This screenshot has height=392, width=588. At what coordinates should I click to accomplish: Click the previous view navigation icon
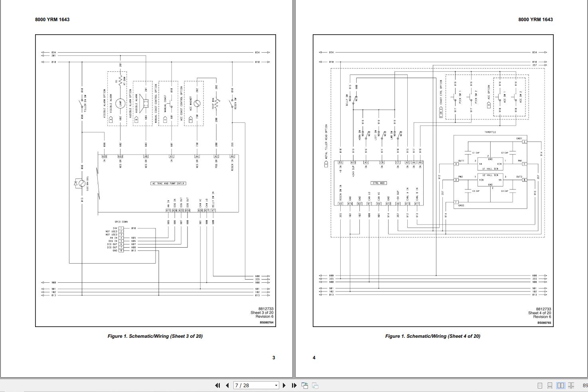coord(305,385)
